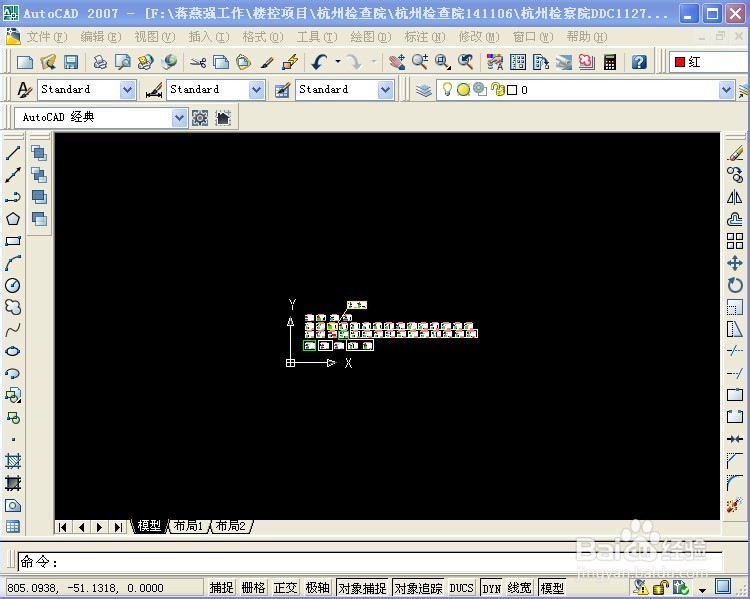Image resolution: width=750 pixels, height=599 pixels.
Task: Open the text style Standard dropdown
Action: coord(127,90)
